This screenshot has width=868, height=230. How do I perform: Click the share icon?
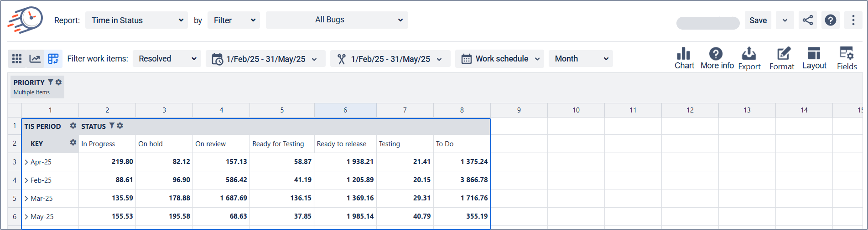click(x=807, y=20)
